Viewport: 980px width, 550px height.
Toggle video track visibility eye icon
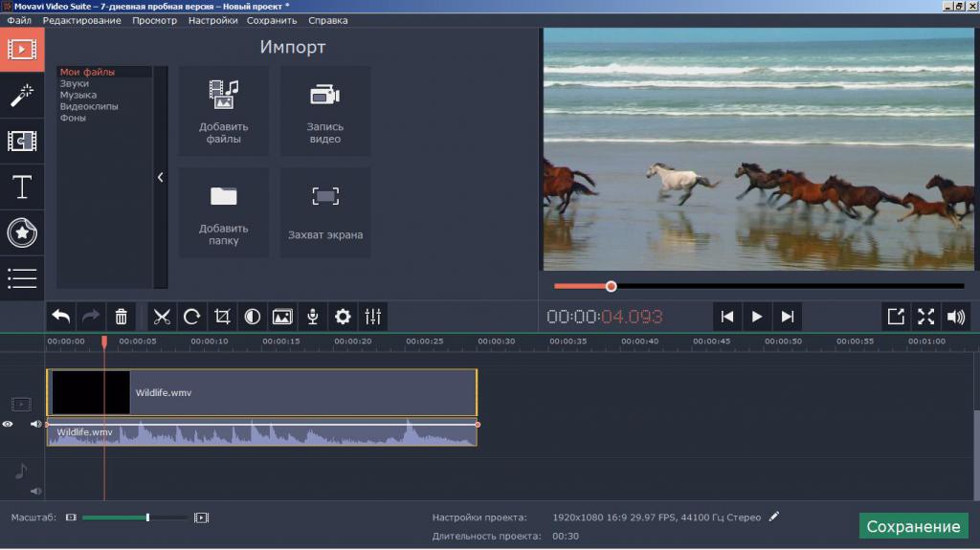point(8,424)
